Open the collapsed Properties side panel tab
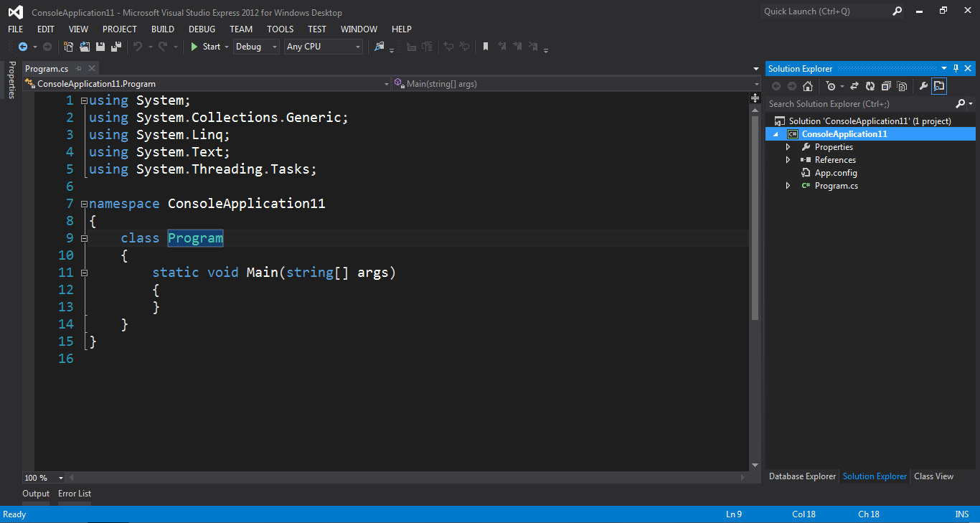This screenshot has height=523, width=980. (11, 80)
